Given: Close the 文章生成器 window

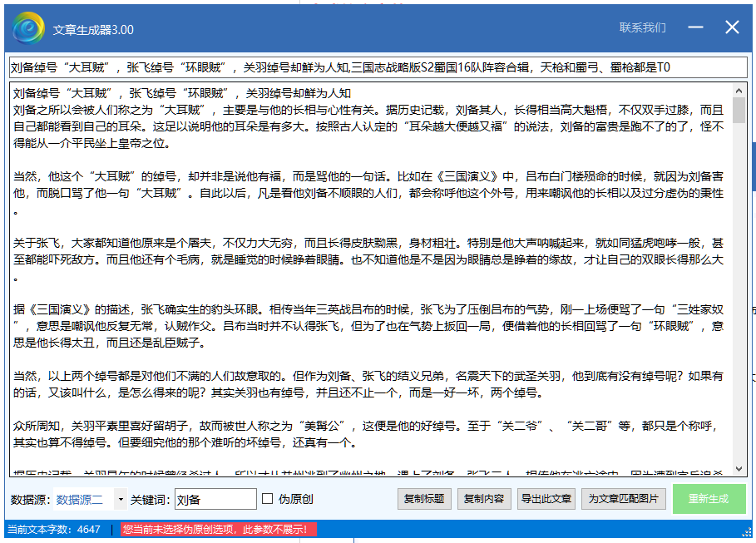Looking at the screenshot, I should 732,27.
